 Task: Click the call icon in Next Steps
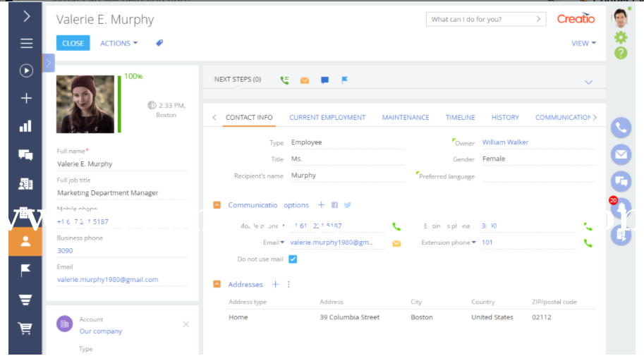click(x=284, y=80)
